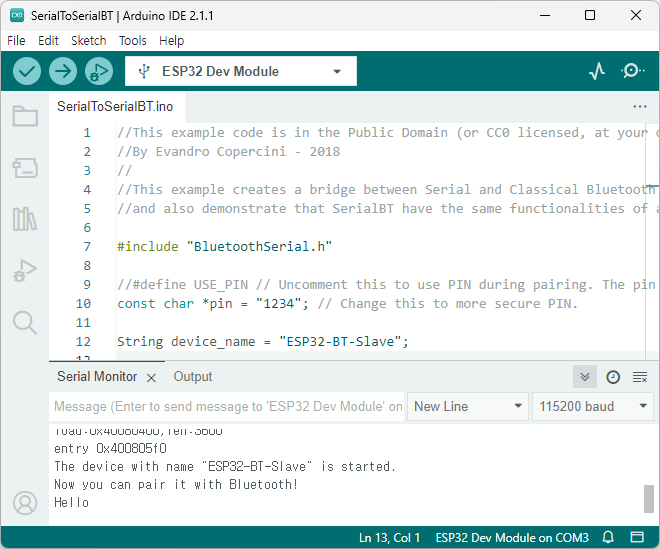Open the New Line line-ending dropdown
660x549 pixels.
click(468, 406)
